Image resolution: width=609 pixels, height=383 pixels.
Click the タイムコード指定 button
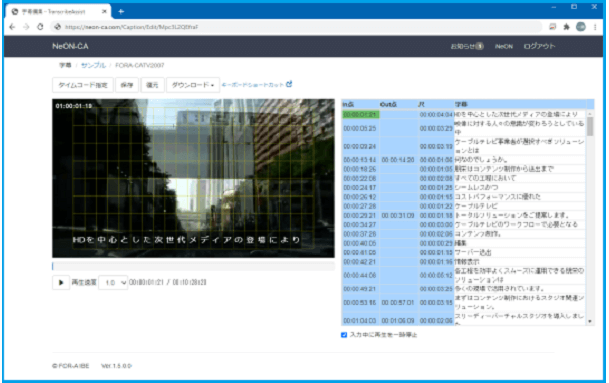[83, 85]
